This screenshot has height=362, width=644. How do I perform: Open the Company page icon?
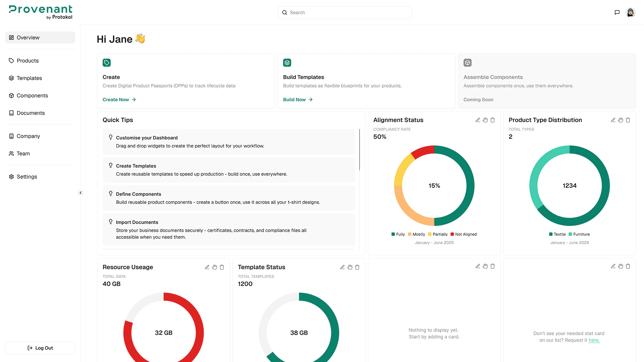(11, 136)
